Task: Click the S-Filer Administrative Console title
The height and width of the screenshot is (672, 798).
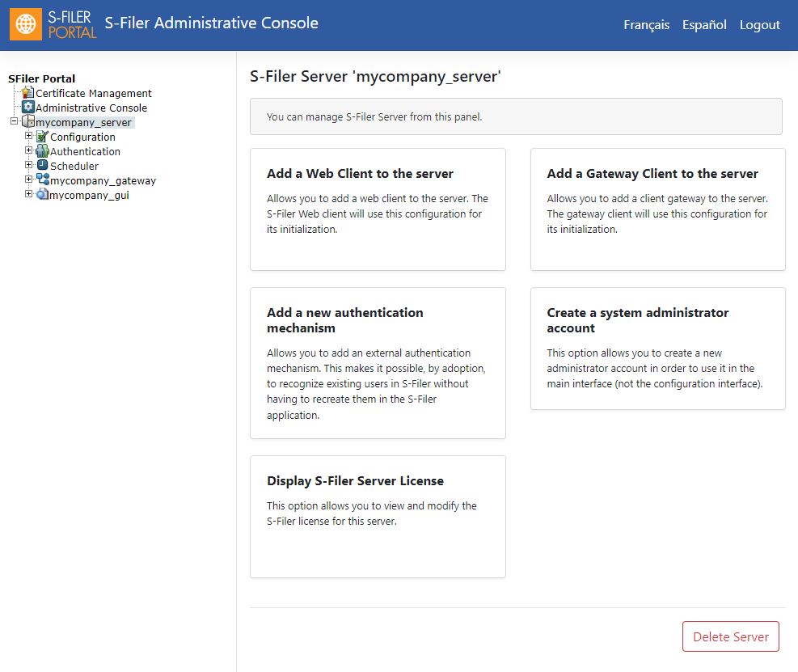Action: click(211, 23)
